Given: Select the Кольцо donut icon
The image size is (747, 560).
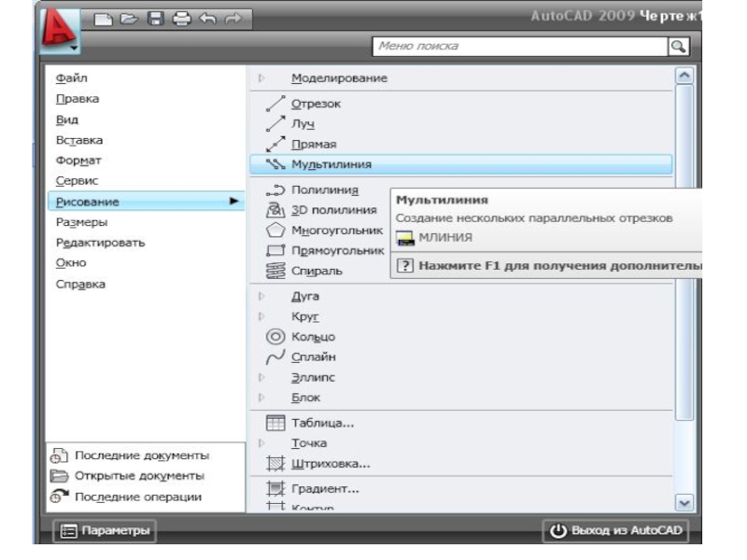Looking at the screenshot, I should pos(275,337).
